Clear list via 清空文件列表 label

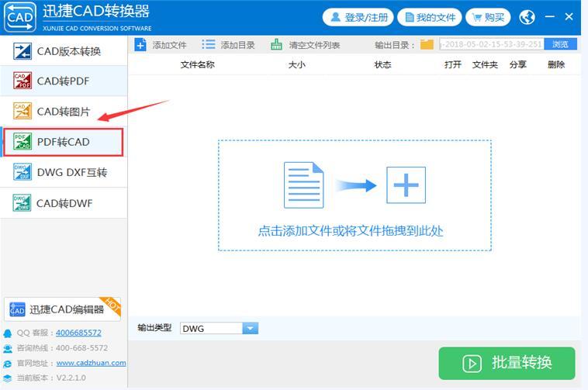[x=314, y=45]
